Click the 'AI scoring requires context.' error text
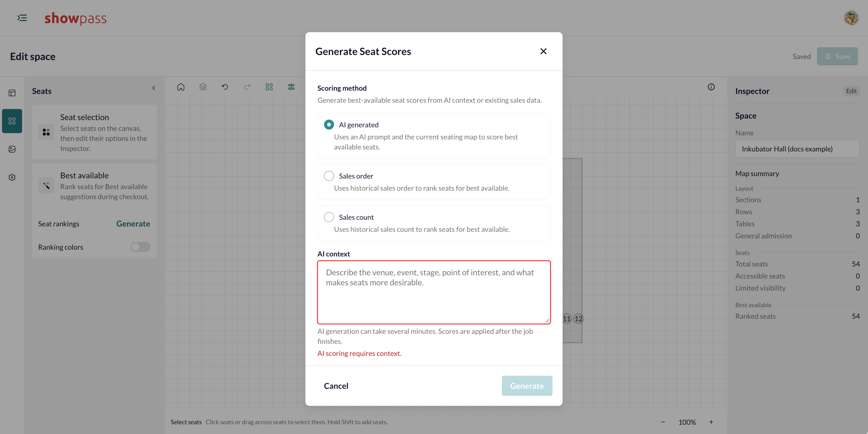This screenshot has height=434, width=868. tap(359, 353)
